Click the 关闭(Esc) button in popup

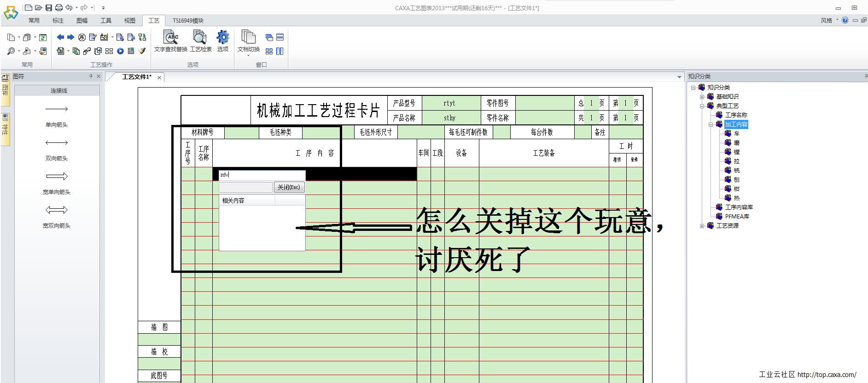click(289, 187)
